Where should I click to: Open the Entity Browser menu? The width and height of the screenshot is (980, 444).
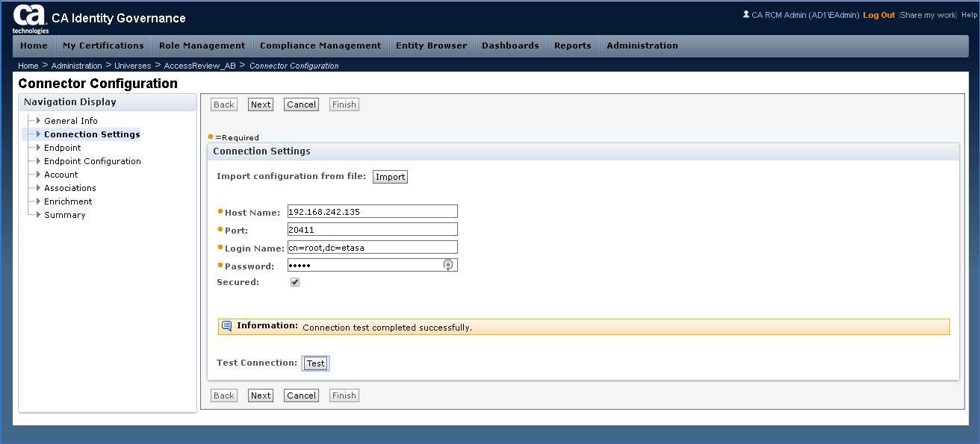pyautogui.click(x=431, y=46)
